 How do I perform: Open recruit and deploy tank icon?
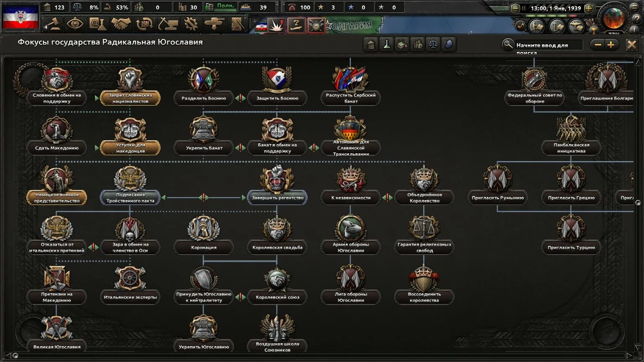pyautogui.click(x=214, y=24)
